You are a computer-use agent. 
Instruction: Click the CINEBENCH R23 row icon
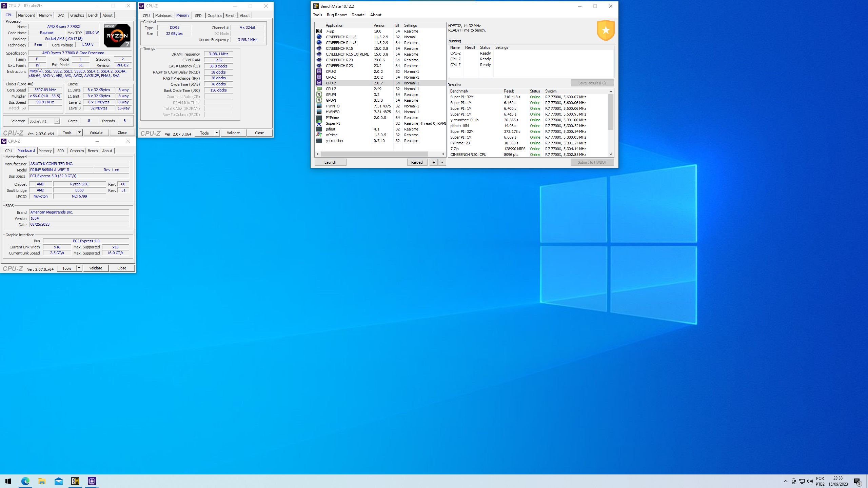pos(319,66)
